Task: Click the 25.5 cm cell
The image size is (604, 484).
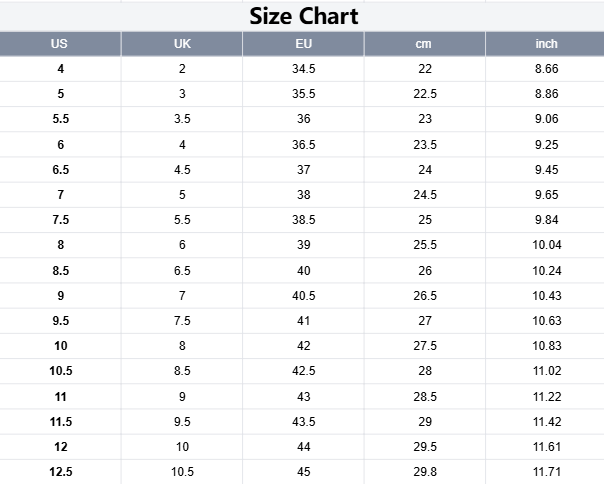Action: pos(425,245)
